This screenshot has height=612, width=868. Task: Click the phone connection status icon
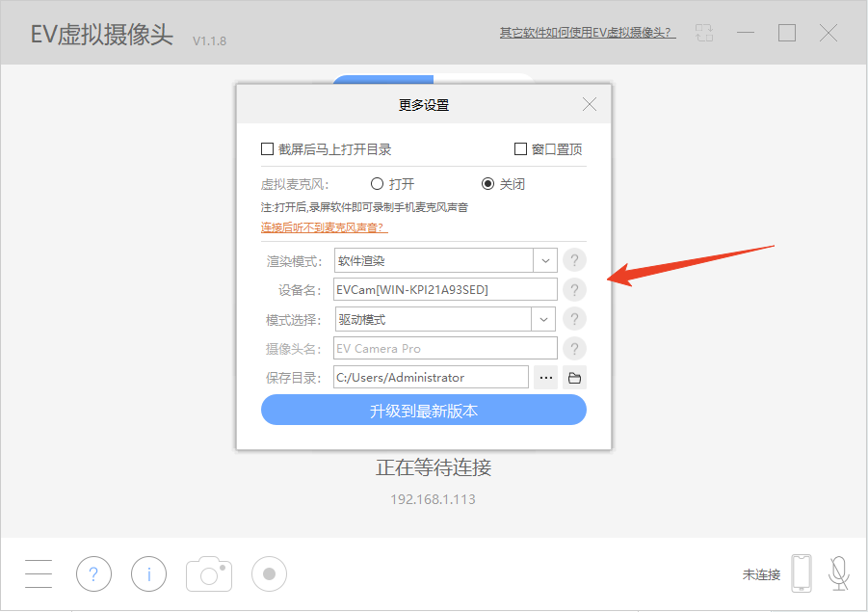pyautogui.click(x=801, y=573)
